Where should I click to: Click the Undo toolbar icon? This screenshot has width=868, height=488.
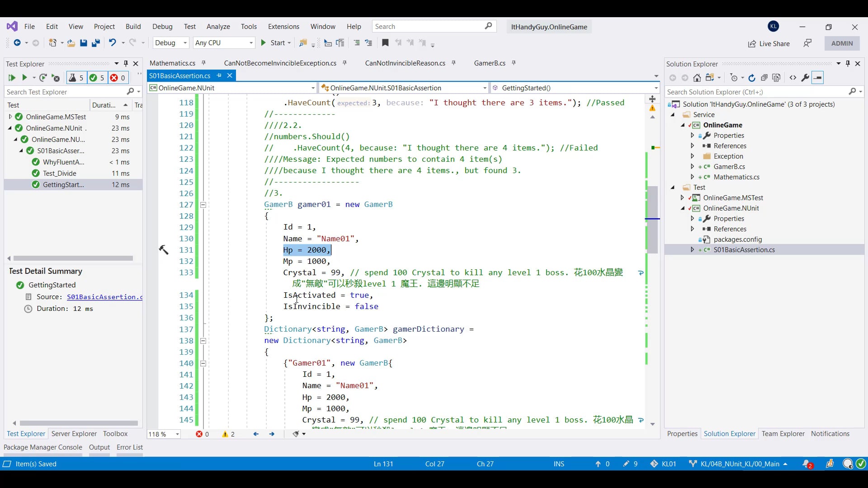(112, 42)
